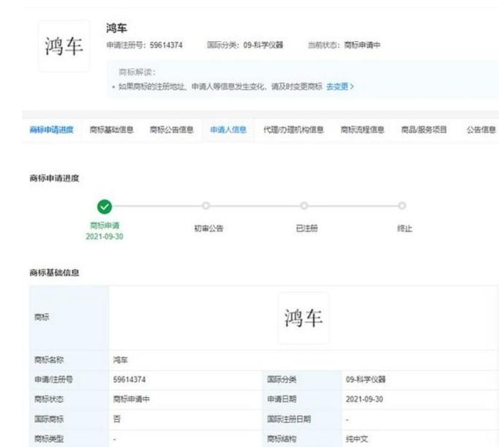Click the 鸿车 logo thumbnail in header
This screenshot has width=504, height=447.
[x=64, y=46]
